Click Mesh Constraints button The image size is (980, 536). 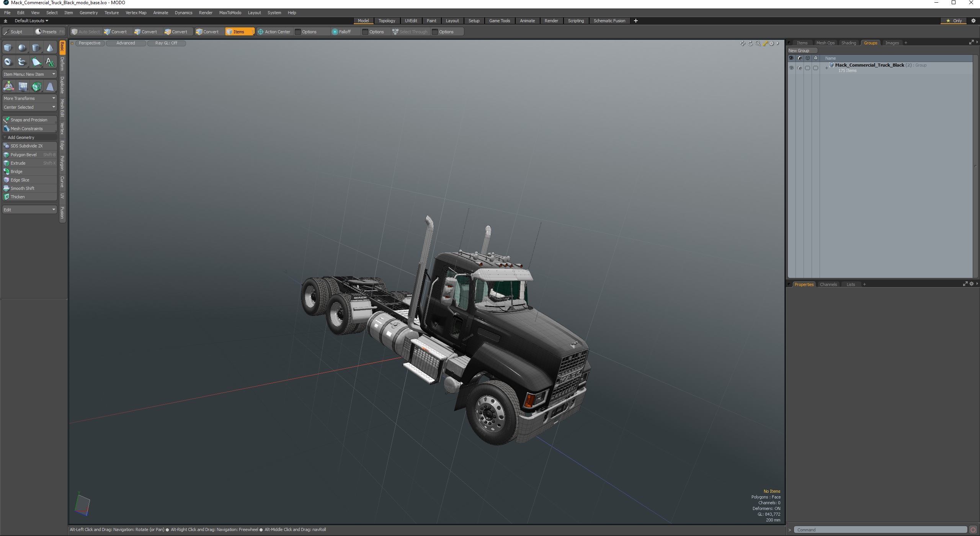[x=29, y=129]
